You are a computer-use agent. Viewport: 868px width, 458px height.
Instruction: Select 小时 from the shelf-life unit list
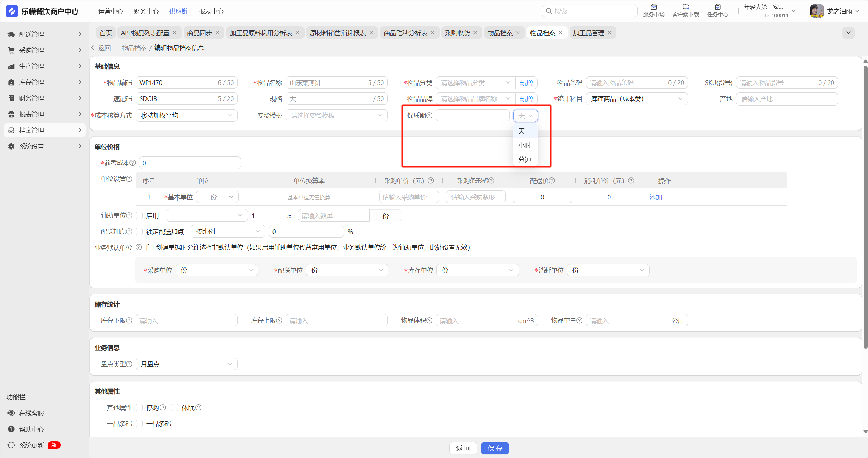click(x=524, y=145)
